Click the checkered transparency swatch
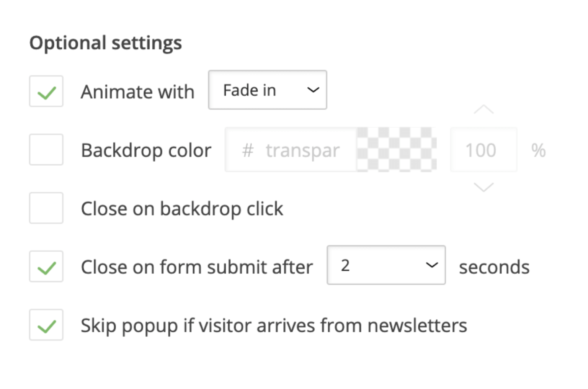The height and width of the screenshot is (389, 588). click(396, 150)
